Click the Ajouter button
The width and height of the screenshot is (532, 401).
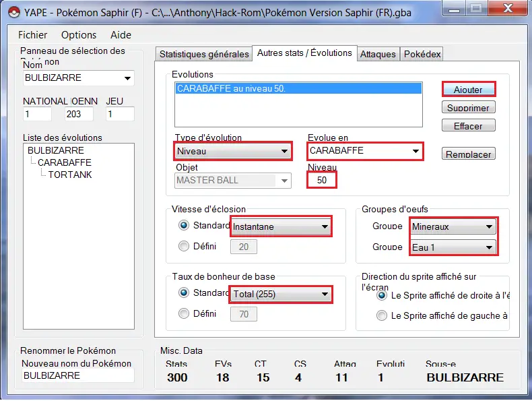[x=468, y=90]
